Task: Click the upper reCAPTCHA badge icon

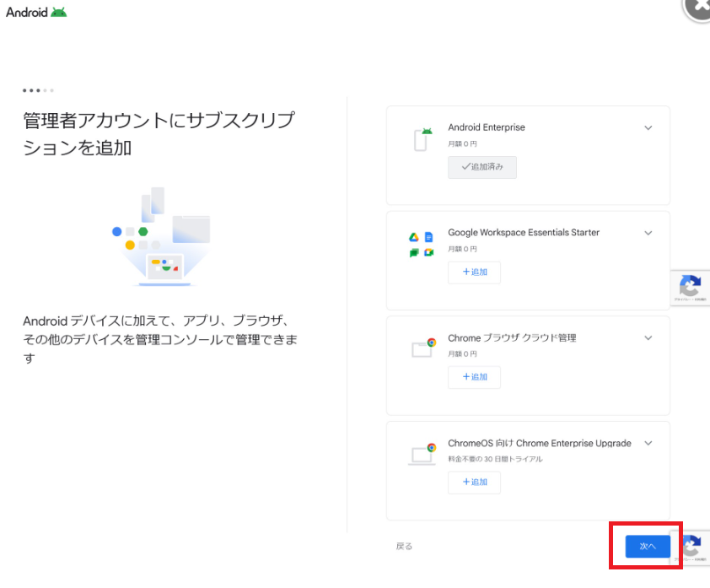Action: [690, 287]
